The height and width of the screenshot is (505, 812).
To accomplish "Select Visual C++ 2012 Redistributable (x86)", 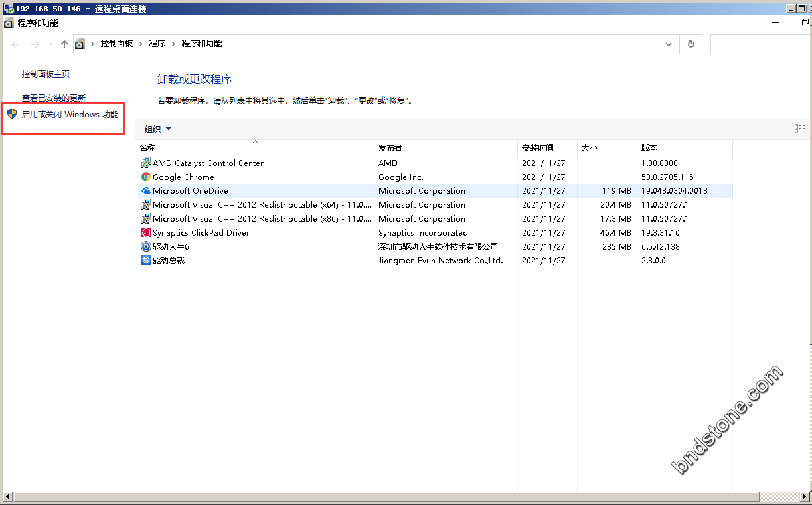I will coord(434,218).
